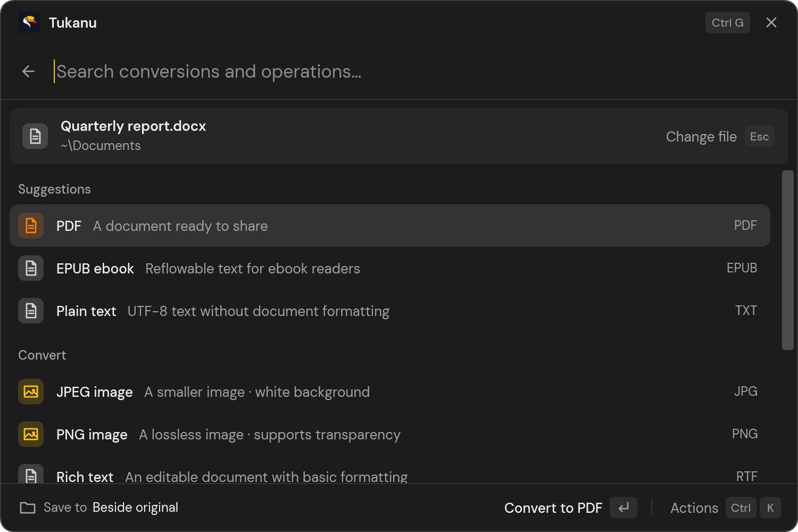The height and width of the screenshot is (532, 798).
Task: Click 'A document ready to share' description
Action: [x=180, y=226]
